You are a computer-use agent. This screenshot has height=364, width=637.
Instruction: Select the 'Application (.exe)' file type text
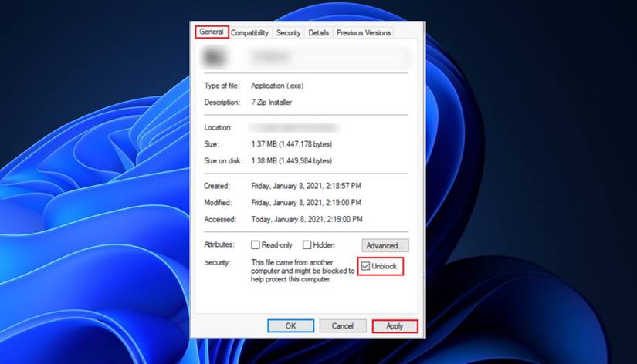coord(277,86)
